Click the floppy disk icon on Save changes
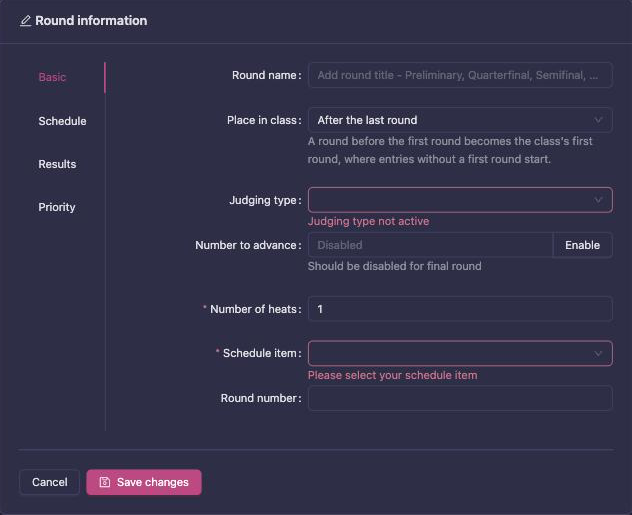This screenshot has height=515, width=632. point(104,482)
